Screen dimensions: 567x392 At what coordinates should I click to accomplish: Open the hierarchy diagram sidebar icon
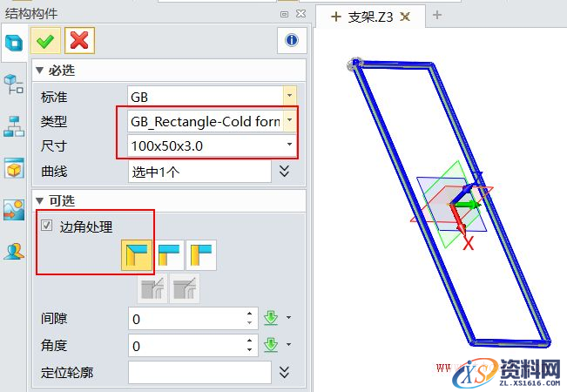click(13, 126)
